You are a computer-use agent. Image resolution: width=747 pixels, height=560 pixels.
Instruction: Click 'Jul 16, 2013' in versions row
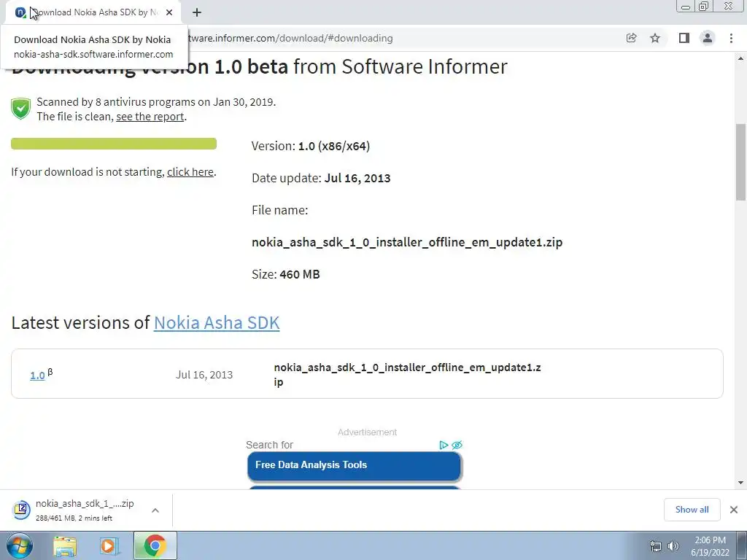pos(204,375)
